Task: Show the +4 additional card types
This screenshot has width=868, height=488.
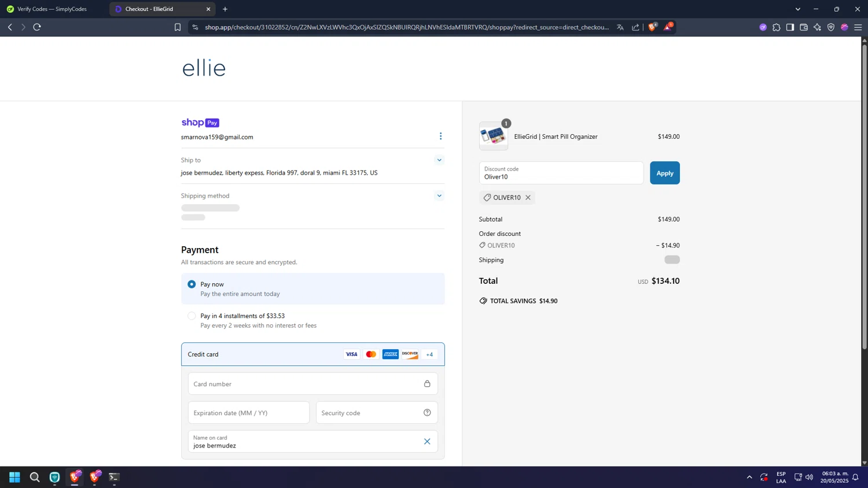Action: coord(429,354)
